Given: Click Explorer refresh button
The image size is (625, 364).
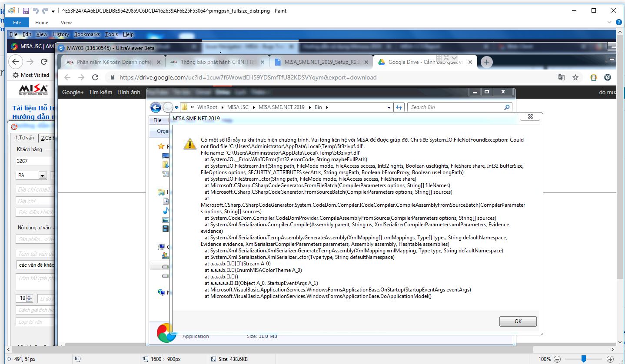Looking at the screenshot, I should pyautogui.click(x=399, y=107).
